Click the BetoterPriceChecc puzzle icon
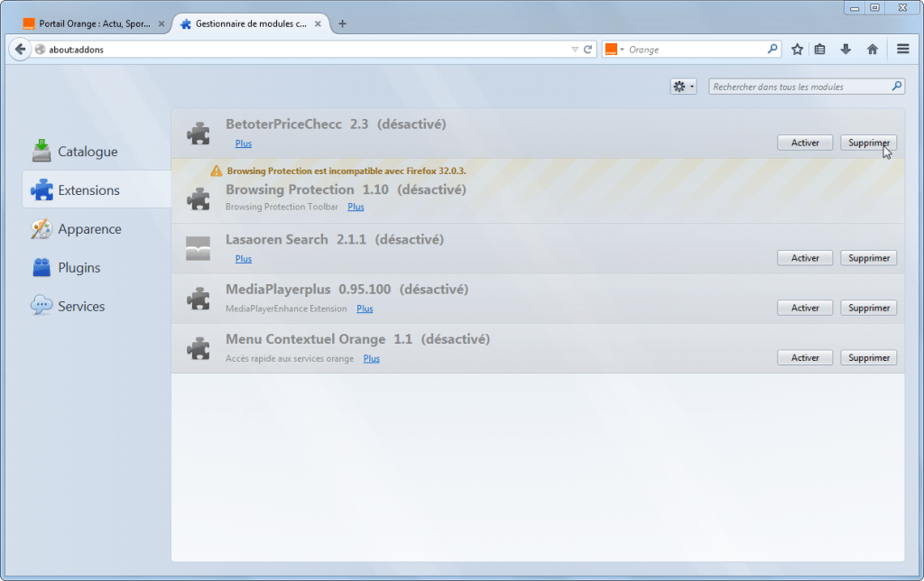The height and width of the screenshot is (581, 924). 199,134
